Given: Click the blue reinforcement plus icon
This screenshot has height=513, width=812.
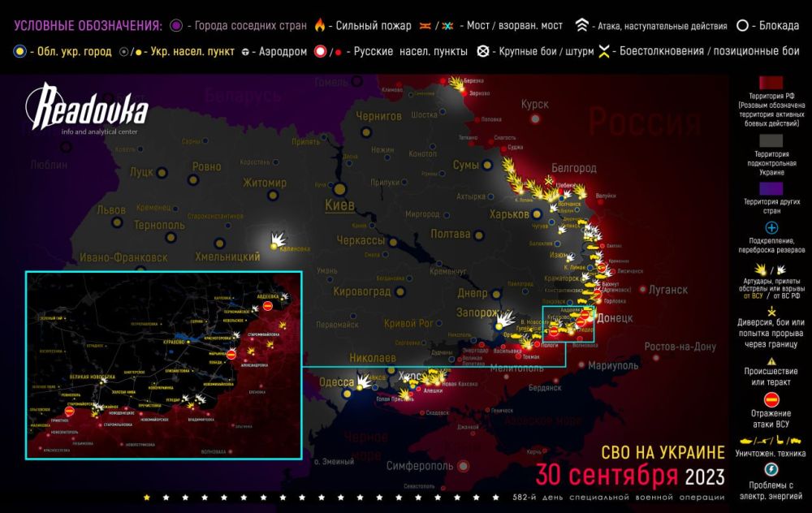Looking at the screenshot, I should (x=771, y=228).
